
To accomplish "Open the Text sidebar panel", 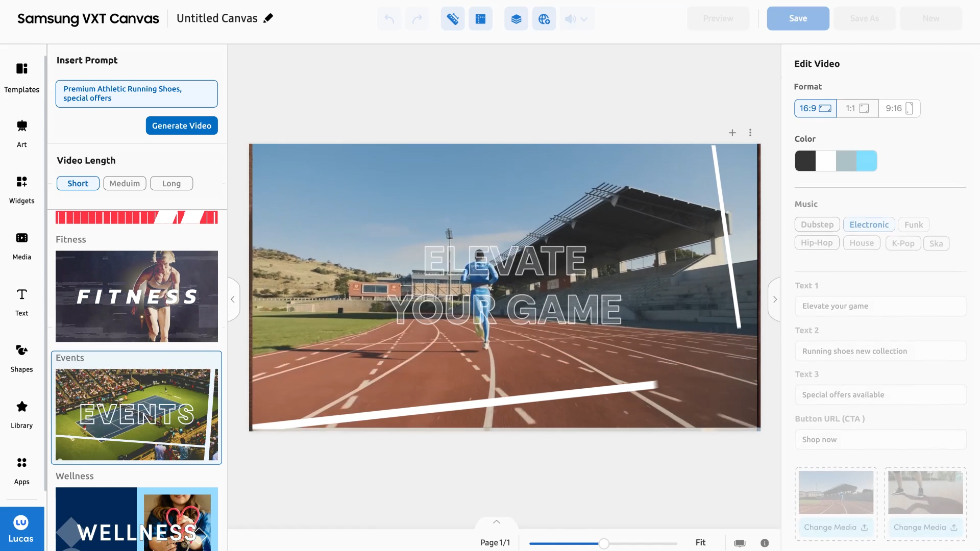I will point(21,302).
